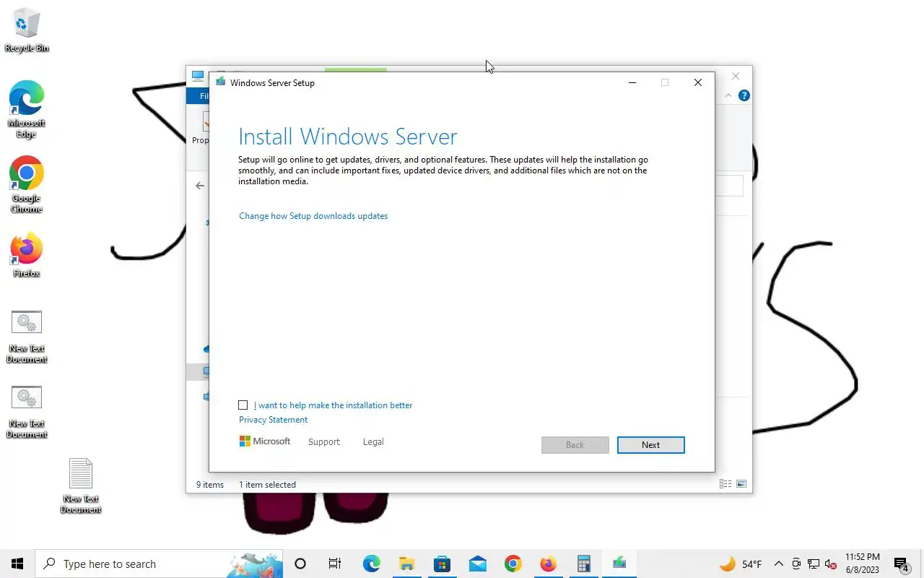This screenshot has width=924, height=578.
Task: Open Calculator from the taskbar
Action: 583,564
